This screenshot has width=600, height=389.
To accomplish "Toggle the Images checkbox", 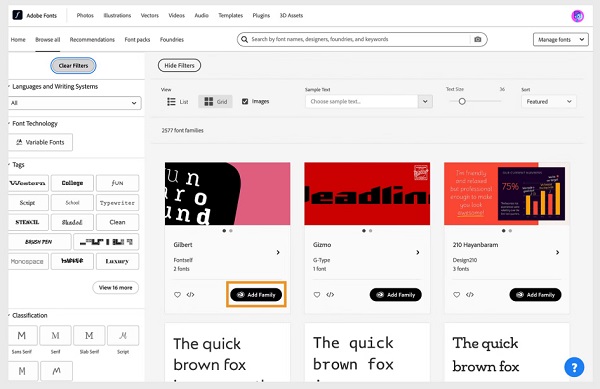I will 245,101.
